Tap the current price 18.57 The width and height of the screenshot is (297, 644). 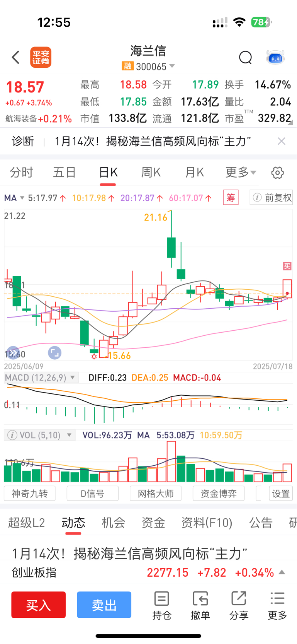click(x=25, y=87)
